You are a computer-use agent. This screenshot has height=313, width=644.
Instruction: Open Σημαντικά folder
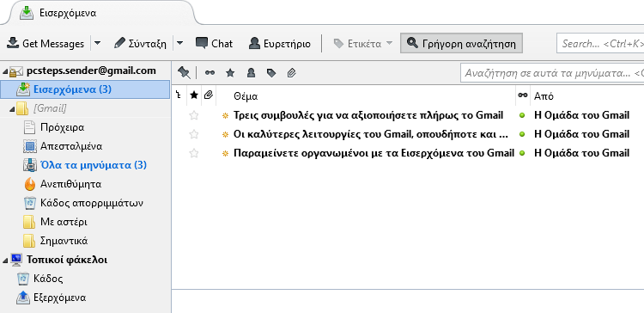64,241
